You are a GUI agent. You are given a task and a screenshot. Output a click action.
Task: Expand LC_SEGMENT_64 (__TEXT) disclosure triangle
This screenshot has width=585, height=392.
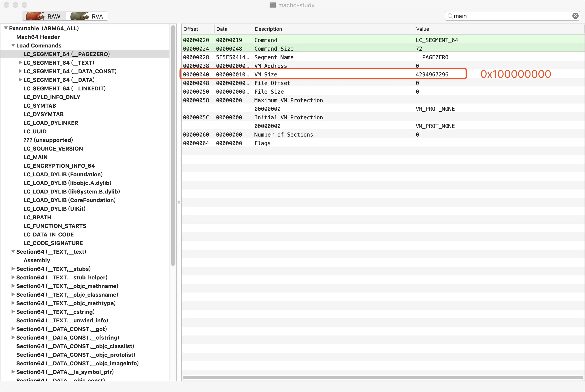click(x=20, y=62)
